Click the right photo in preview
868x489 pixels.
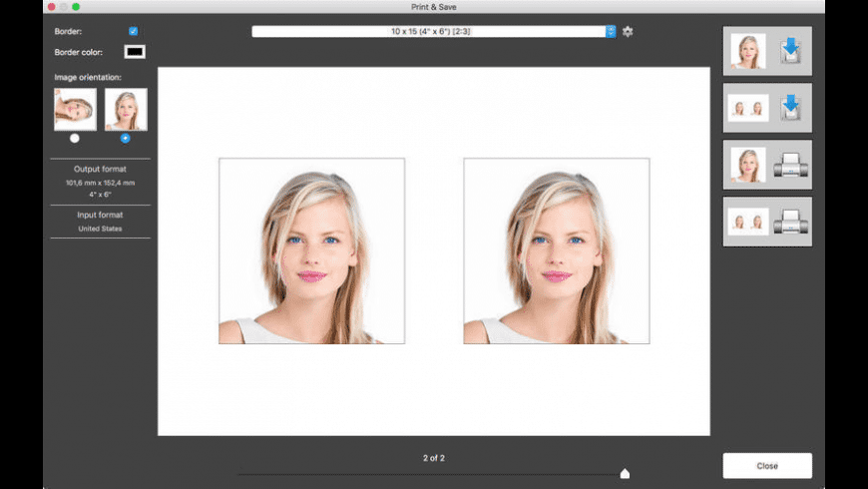tap(557, 250)
